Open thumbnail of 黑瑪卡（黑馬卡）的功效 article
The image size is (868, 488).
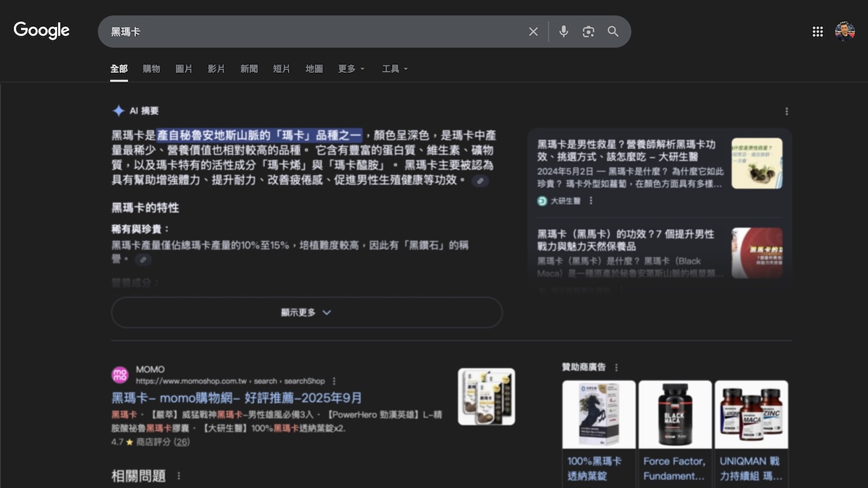[757, 253]
